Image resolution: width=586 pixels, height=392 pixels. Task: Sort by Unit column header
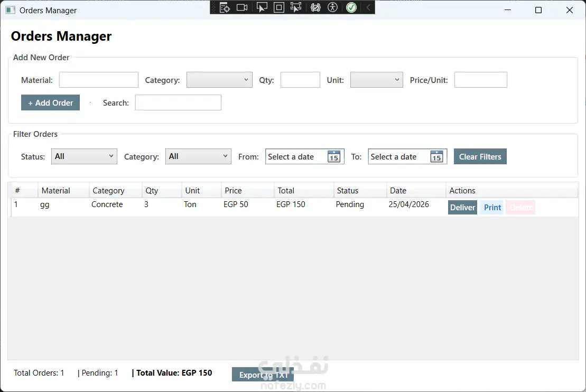[x=201, y=190]
